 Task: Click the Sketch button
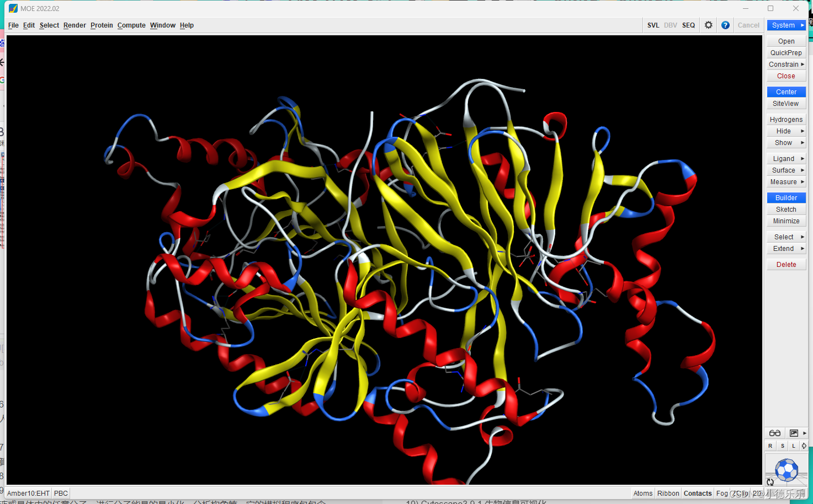click(787, 210)
